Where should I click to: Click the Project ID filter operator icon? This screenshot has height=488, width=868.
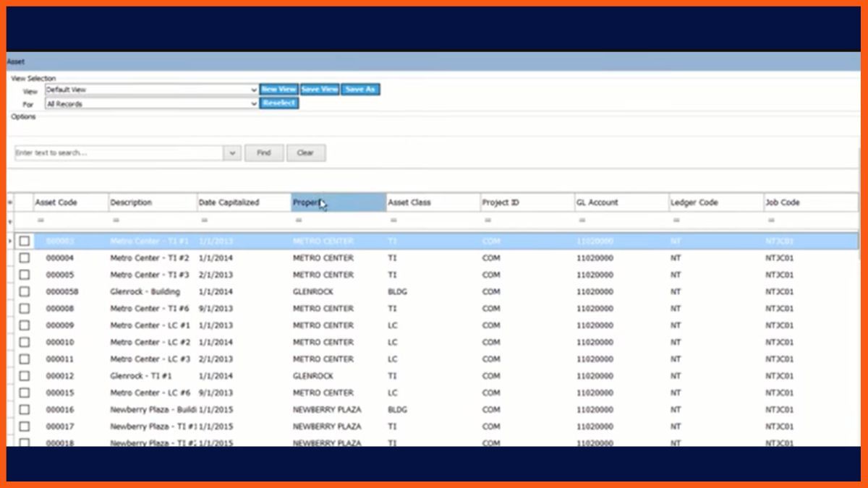488,220
